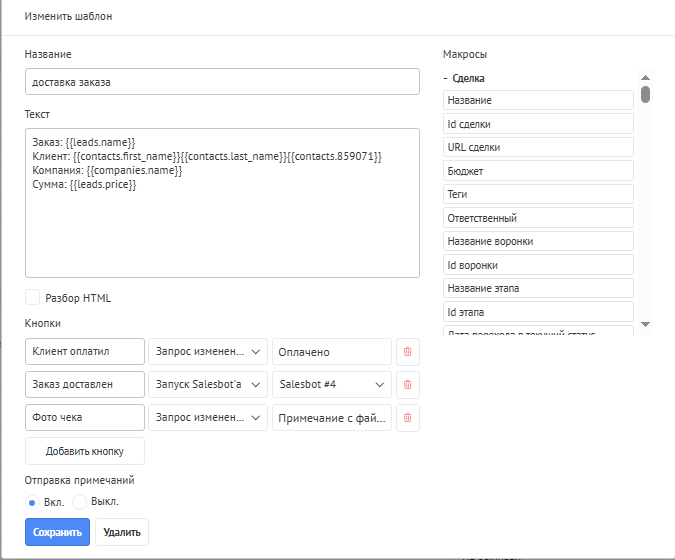Open action dropdown for "Фото чека" row

(208, 418)
